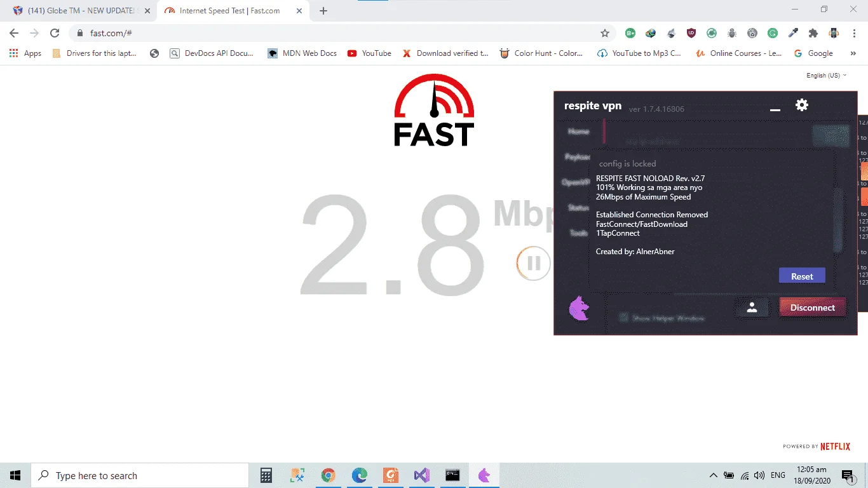Open the uBlock Origin extension
Viewport: 868px width, 488px height.
click(x=691, y=33)
